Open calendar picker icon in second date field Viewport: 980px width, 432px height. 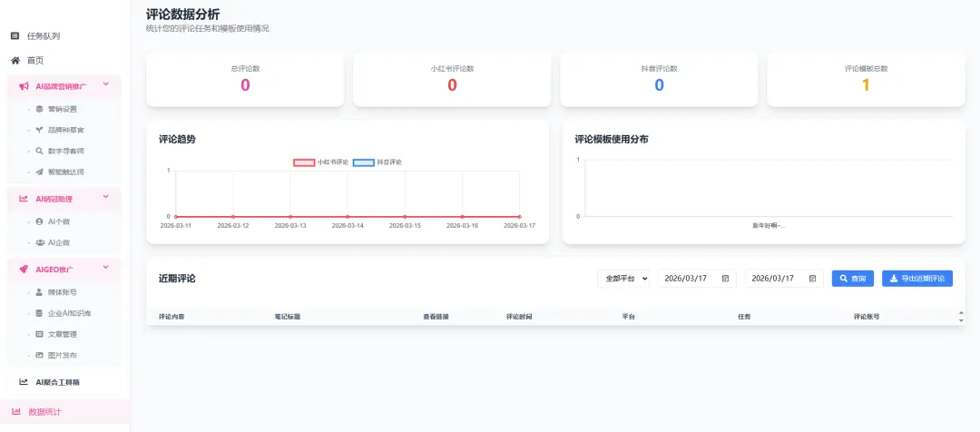click(812, 279)
